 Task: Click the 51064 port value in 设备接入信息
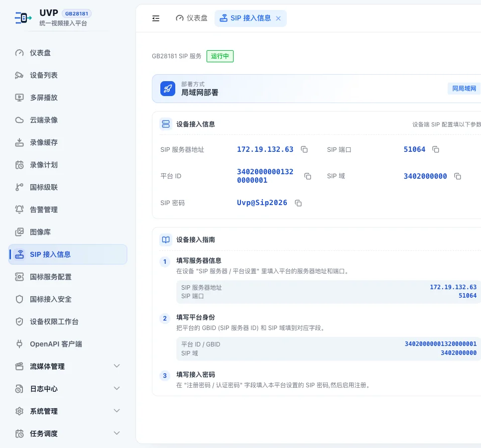(x=414, y=149)
